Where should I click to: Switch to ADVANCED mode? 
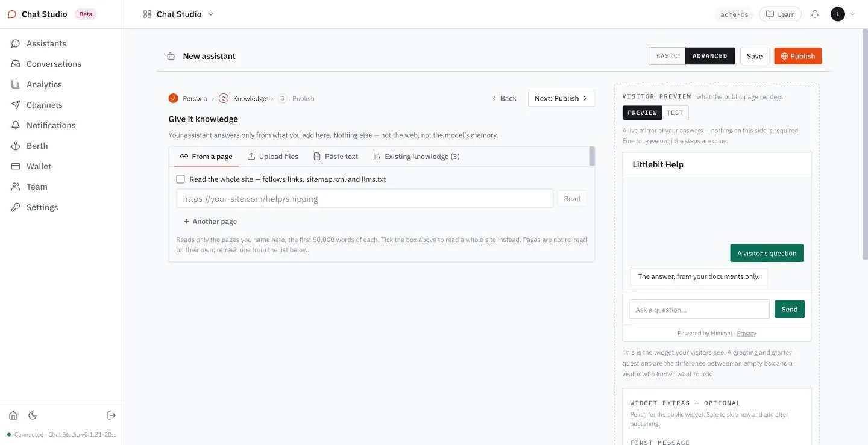tap(710, 56)
